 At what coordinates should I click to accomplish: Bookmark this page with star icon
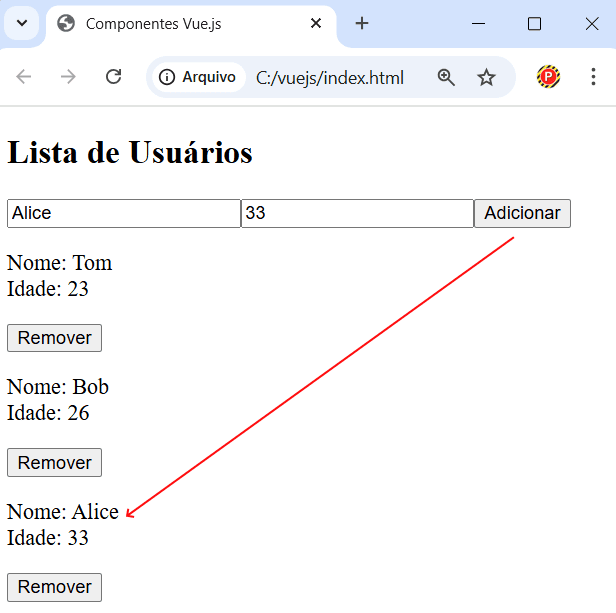click(486, 77)
